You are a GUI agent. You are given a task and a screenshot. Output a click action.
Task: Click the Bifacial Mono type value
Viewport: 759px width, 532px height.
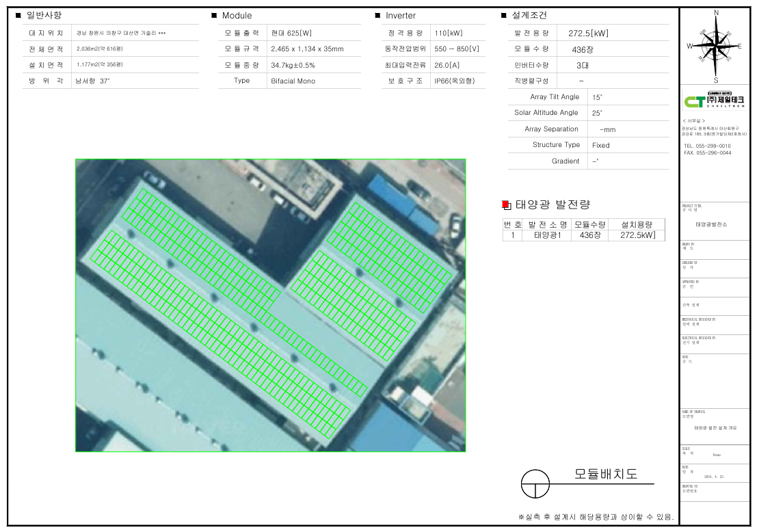click(293, 81)
